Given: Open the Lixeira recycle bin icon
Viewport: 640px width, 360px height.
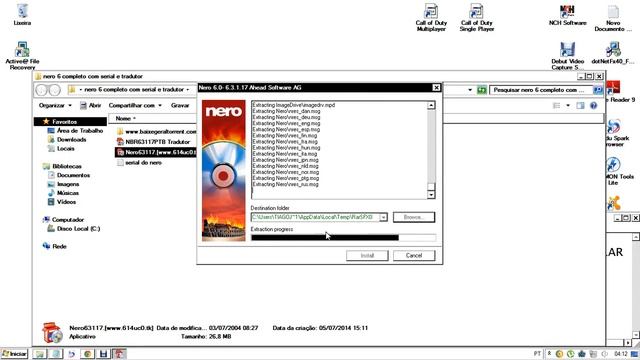Looking at the screenshot, I should [22, 15].
